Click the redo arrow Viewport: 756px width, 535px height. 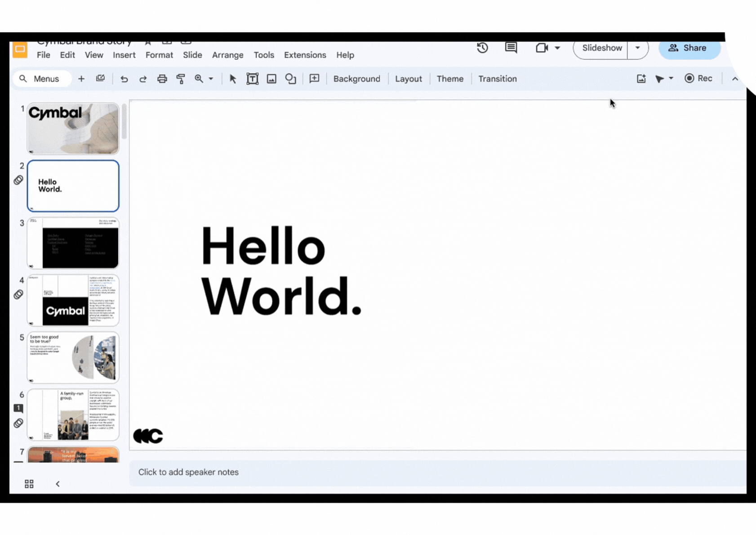[x=143, y=79]
